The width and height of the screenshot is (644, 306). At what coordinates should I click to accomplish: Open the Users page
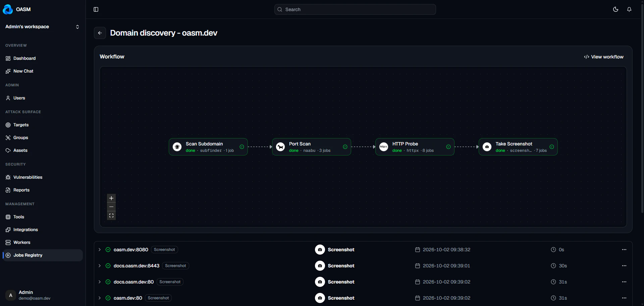[x=43, y=98]
